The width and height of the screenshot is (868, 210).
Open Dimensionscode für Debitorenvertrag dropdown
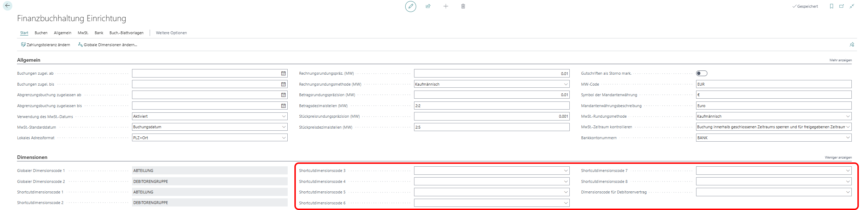[x=848, y=192]
